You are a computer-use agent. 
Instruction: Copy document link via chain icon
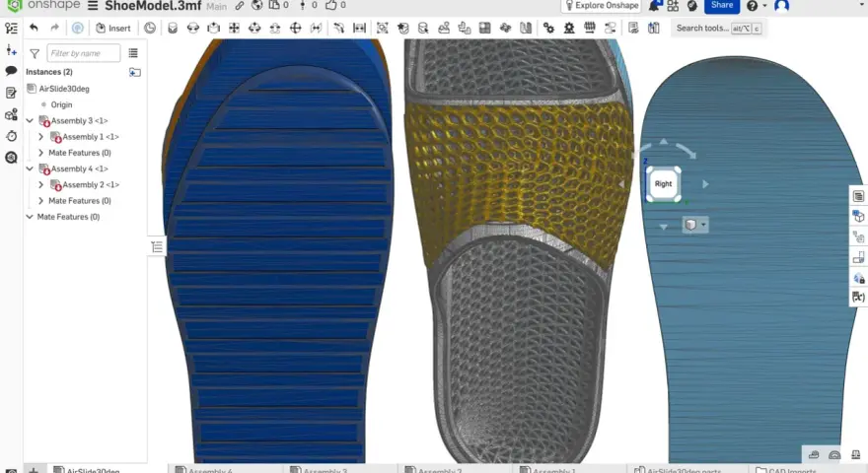(x=239, y=6)
